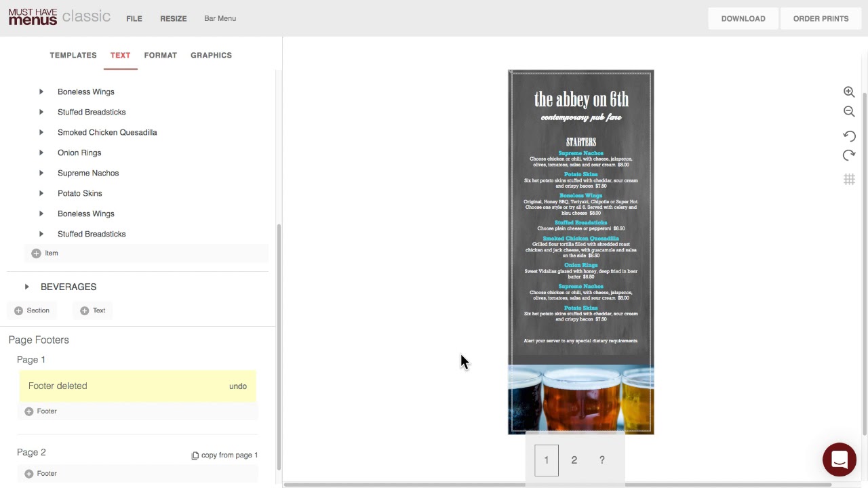Toggle the grid overlay icon
This screenshot has height=488, width=868.
[x=849, y=180]
